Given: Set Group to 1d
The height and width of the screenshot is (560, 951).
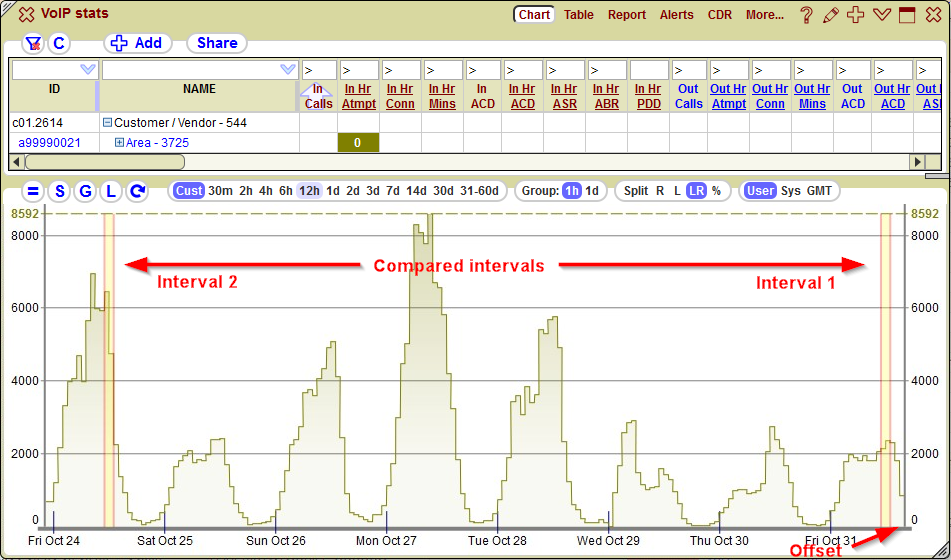Looking at the screenshot, I should point(592,191).
